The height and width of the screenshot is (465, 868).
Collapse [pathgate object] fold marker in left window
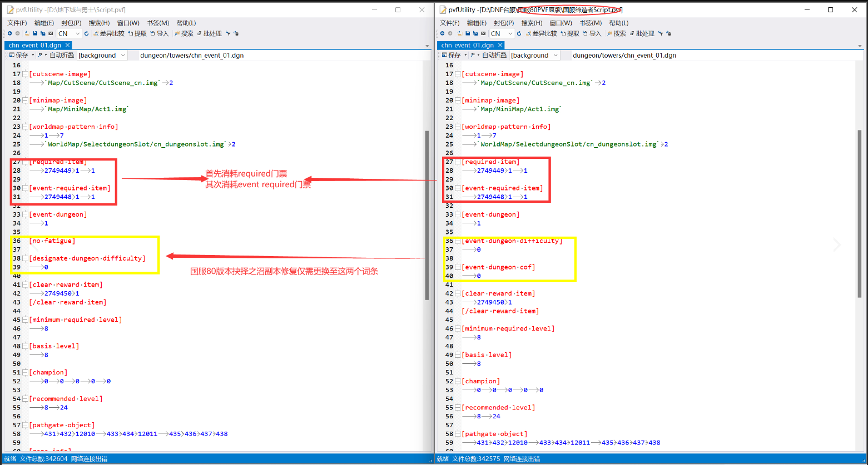click(x=25, y=425)
